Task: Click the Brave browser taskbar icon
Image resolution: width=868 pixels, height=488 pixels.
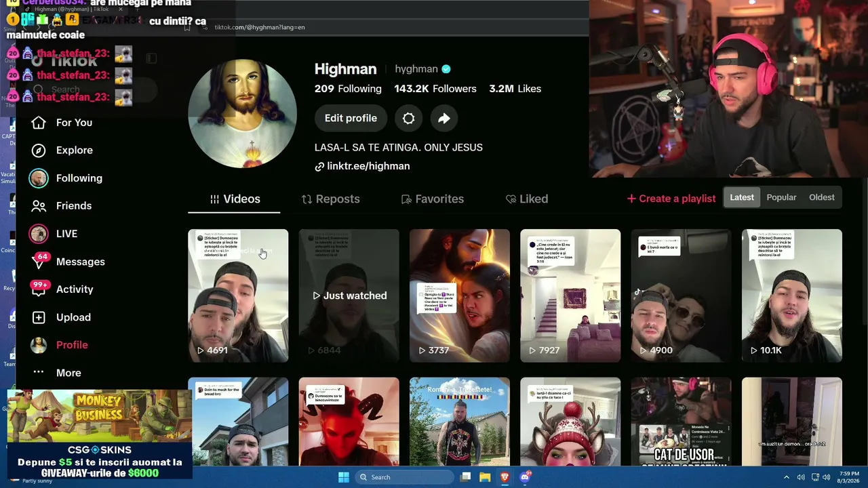Action: pyautogui.click(x=505, y=477)
